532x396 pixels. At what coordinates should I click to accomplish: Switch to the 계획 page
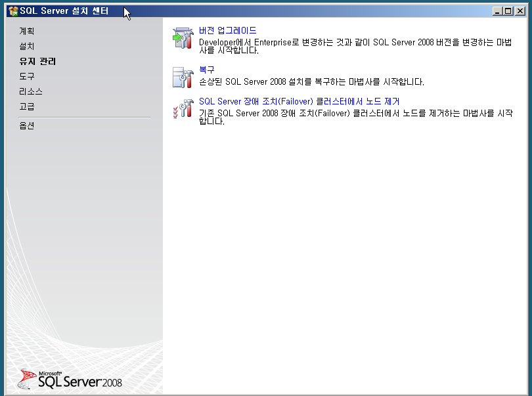(x=27, y=32)
